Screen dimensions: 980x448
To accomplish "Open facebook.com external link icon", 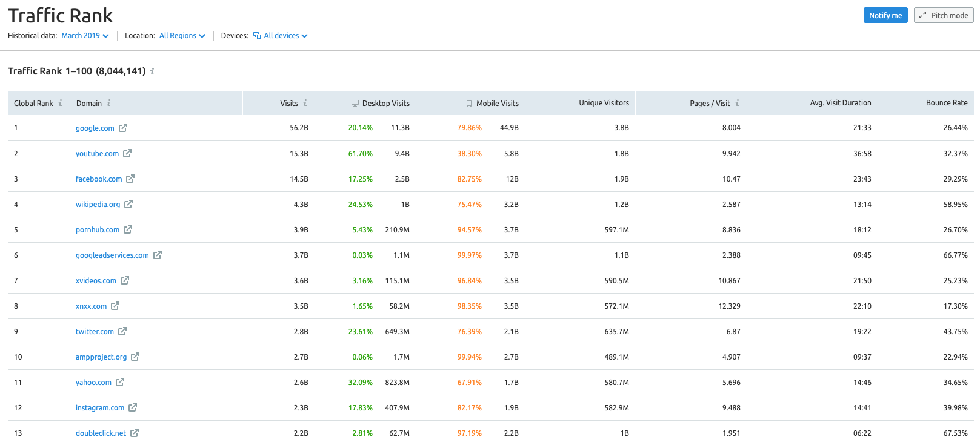I will (130, 179).
